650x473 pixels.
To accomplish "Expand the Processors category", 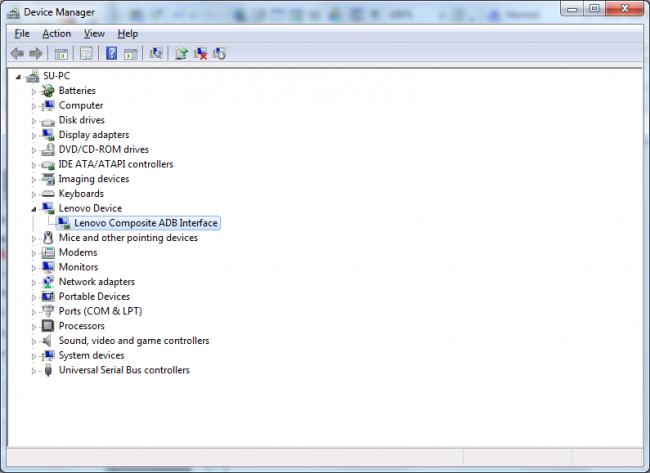I will point(34,327).
